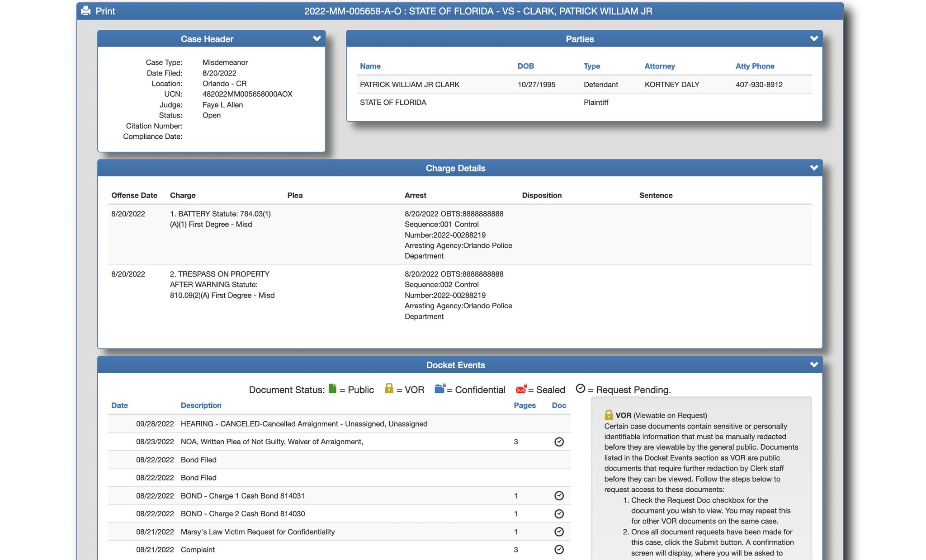Sort parties by Name column
Screen dimensions: 926x560
pos(370,66)
